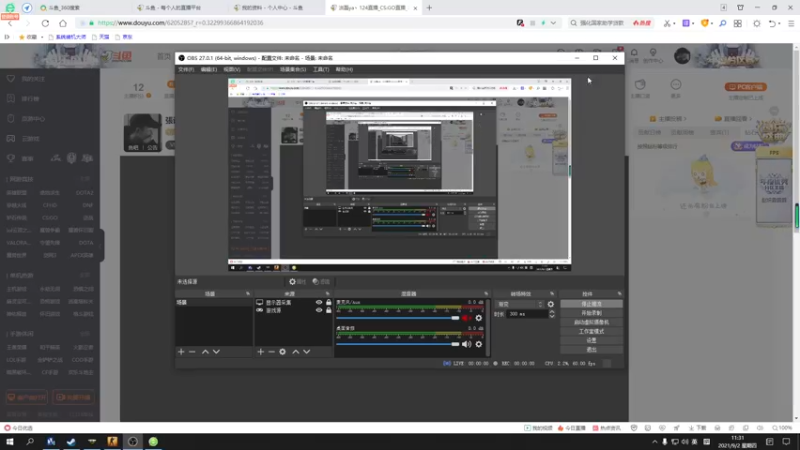
Task: Open desktop audio settings gear in the mixer
Action: 479,344
